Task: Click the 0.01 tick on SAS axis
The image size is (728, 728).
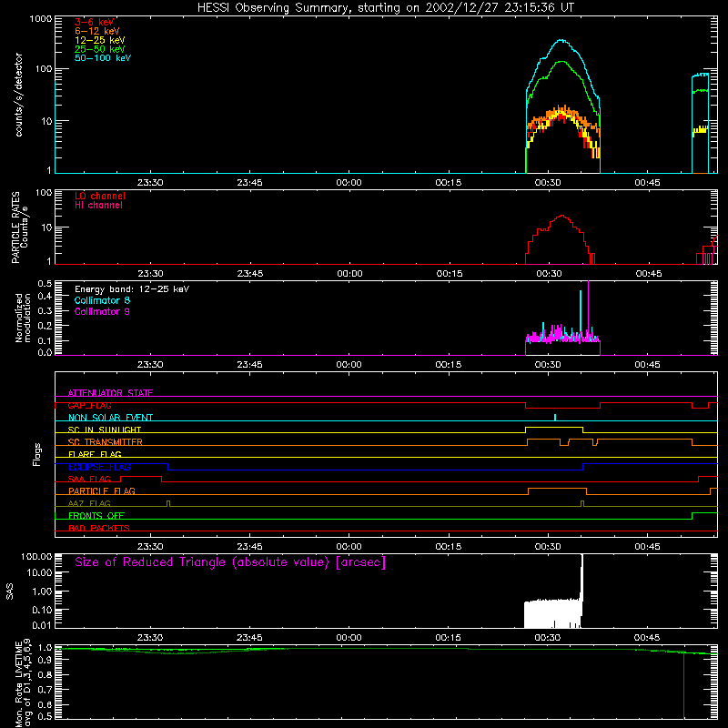Action: pyautogui.click(x=42, y=625)
